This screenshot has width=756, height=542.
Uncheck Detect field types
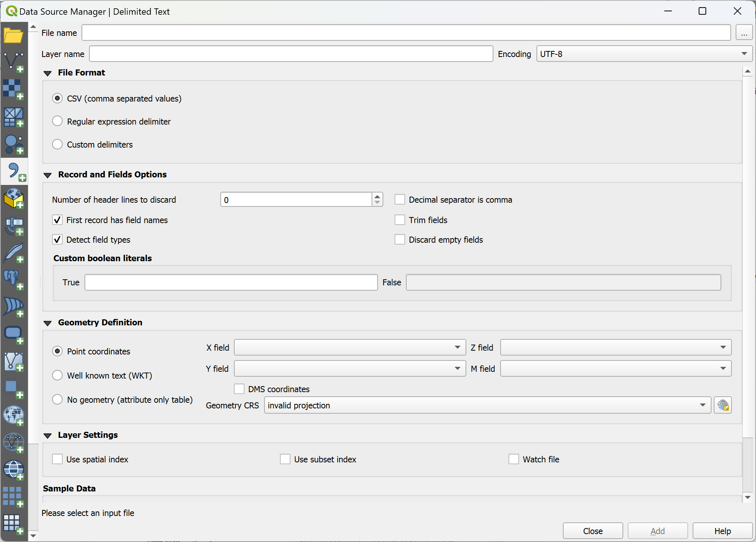pyautogui.click(x=57, y=239)
